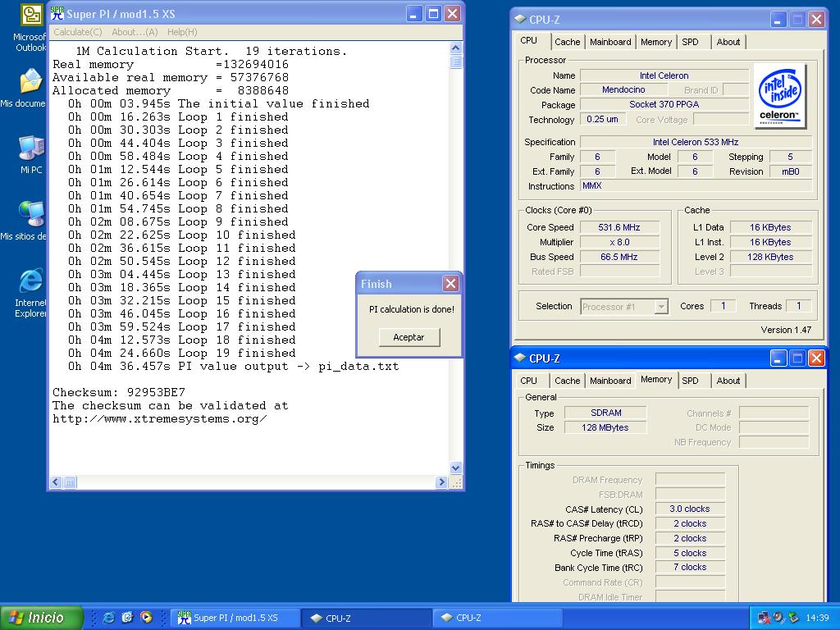Viewport: 840px width, 630px height.
Task: Open the Inicio start menu
Action: coord(42,618)
